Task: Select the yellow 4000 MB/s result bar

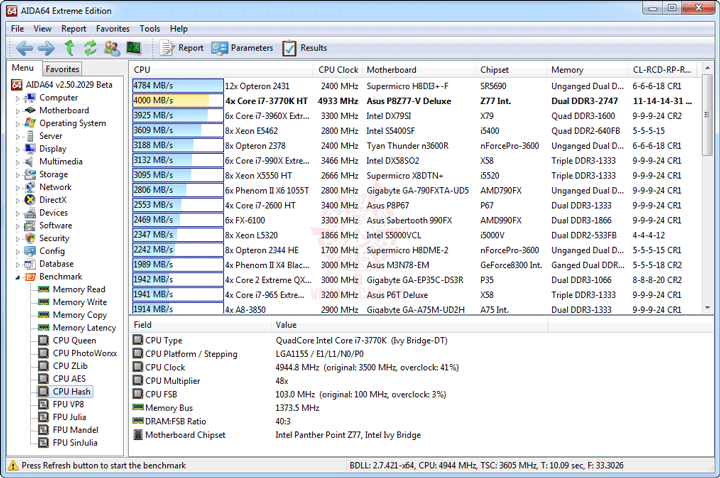Action: [x=178, y=101]
